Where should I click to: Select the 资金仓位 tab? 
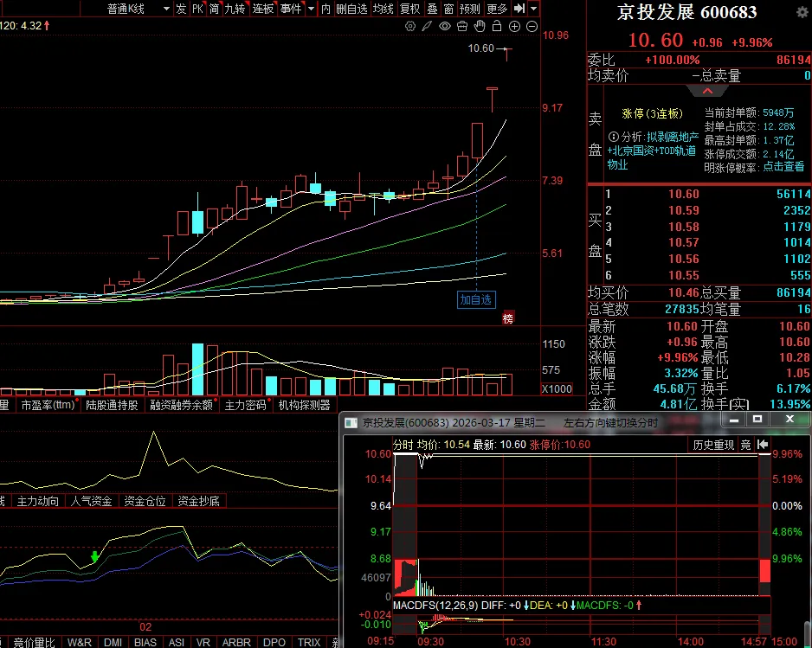click(x=145, y=501)
